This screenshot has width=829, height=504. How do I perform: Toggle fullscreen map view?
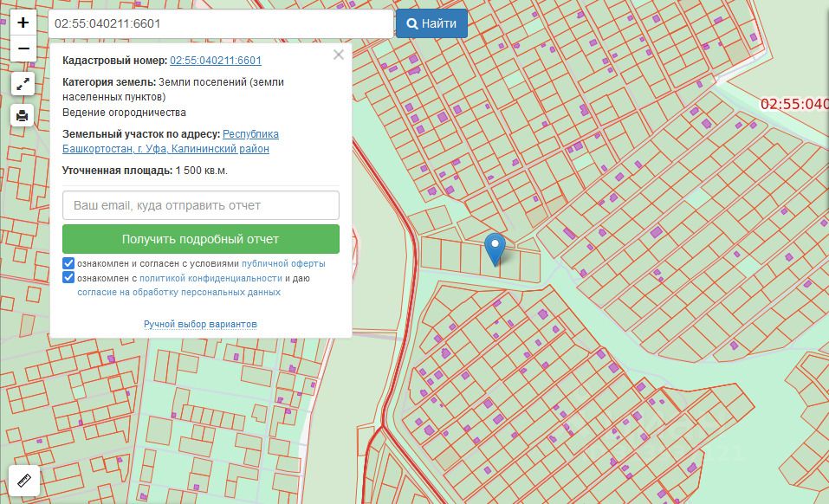tap(23, 84)
